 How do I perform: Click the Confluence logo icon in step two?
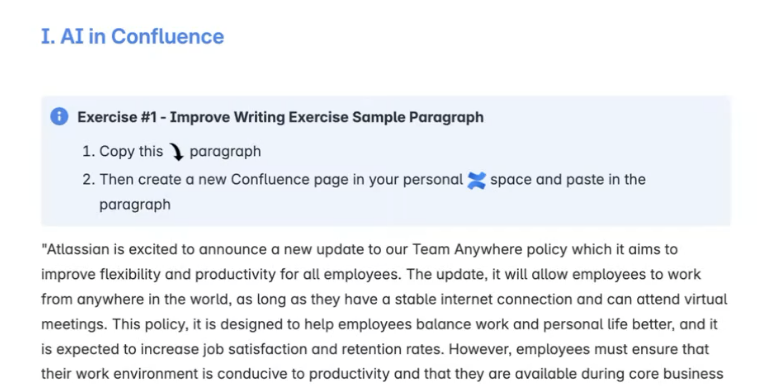click(476, 180)
